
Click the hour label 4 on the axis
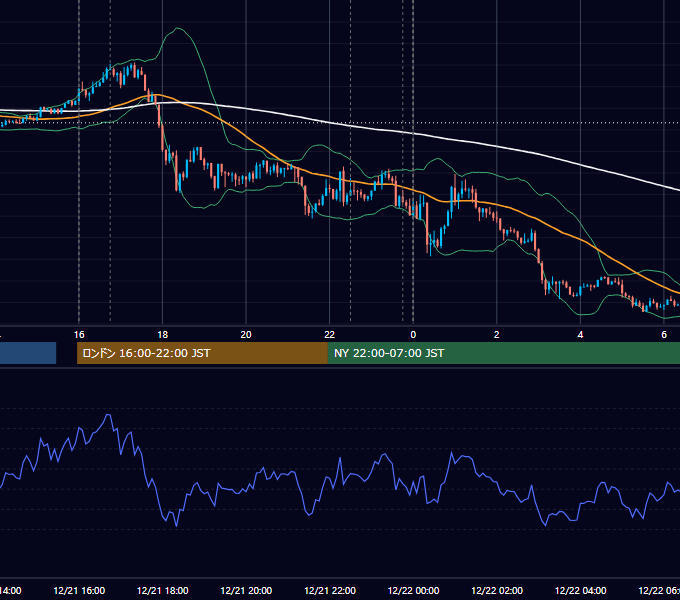pos(580,335)
